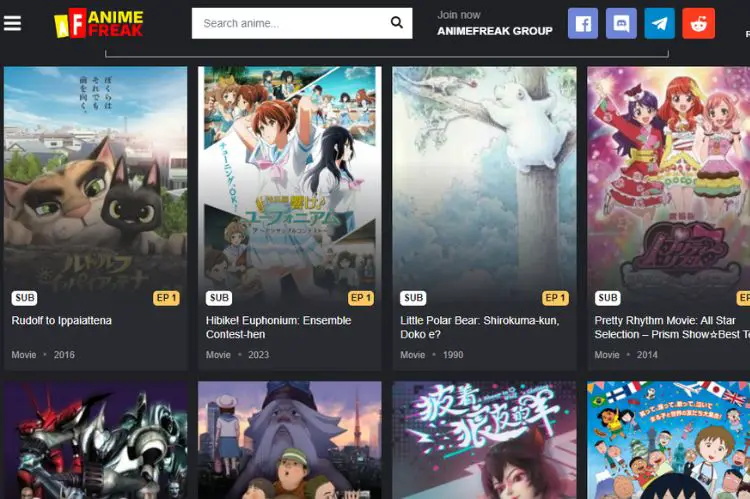Open the hamburger menu
Image resolution: width=750 pixels, height=499 pixels.
(12, 23)
